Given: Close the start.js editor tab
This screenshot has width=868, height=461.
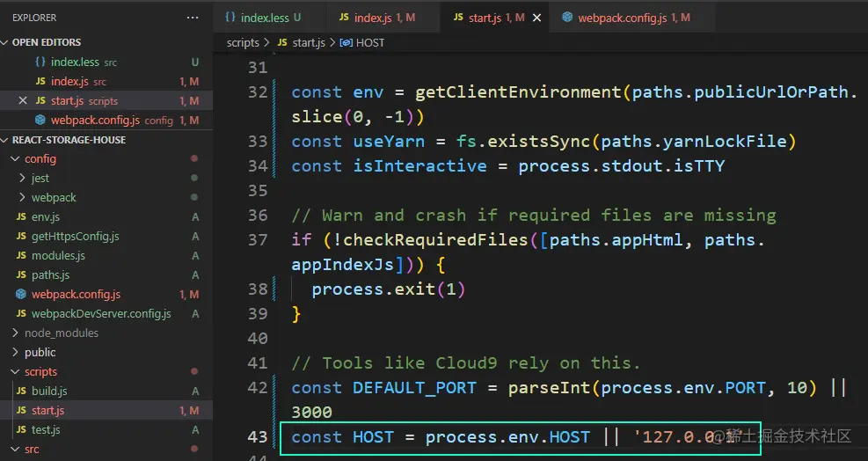Looking at the screenshot, I should [536, 18].
